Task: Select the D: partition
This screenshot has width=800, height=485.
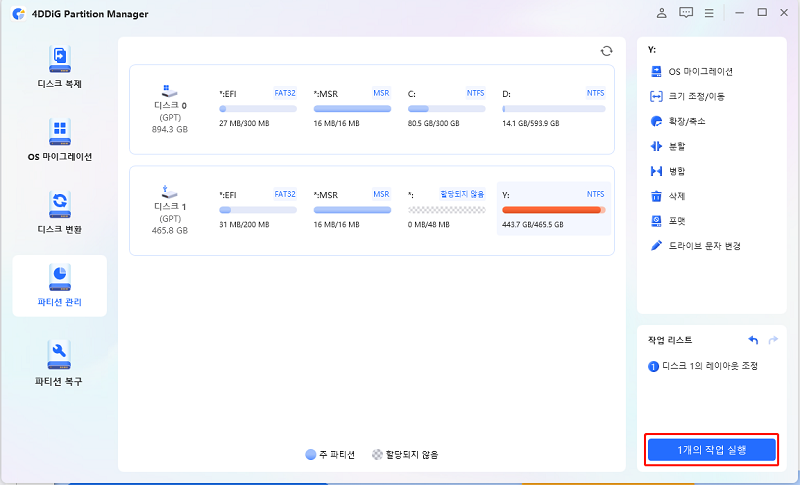Action: (x=554, y=108)
